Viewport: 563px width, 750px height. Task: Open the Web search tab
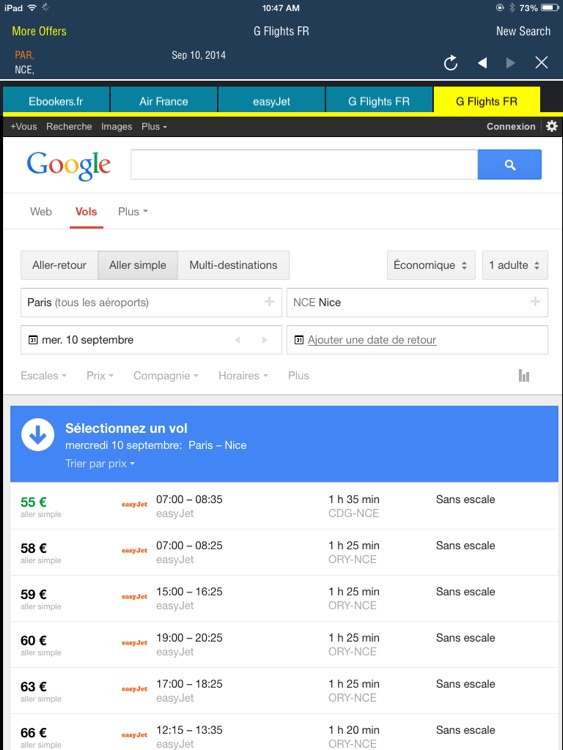pyautogui.click(x=41, y=211)
